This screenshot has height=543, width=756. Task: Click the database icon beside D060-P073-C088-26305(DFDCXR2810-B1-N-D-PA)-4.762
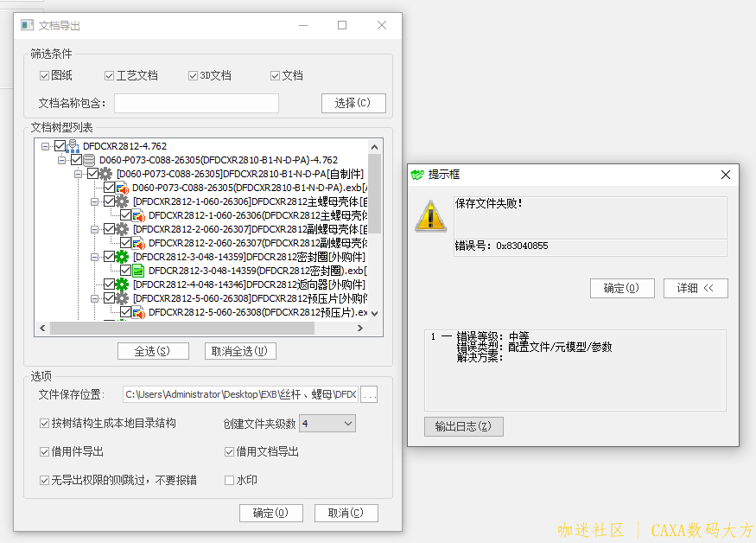[x=89, y=160]
